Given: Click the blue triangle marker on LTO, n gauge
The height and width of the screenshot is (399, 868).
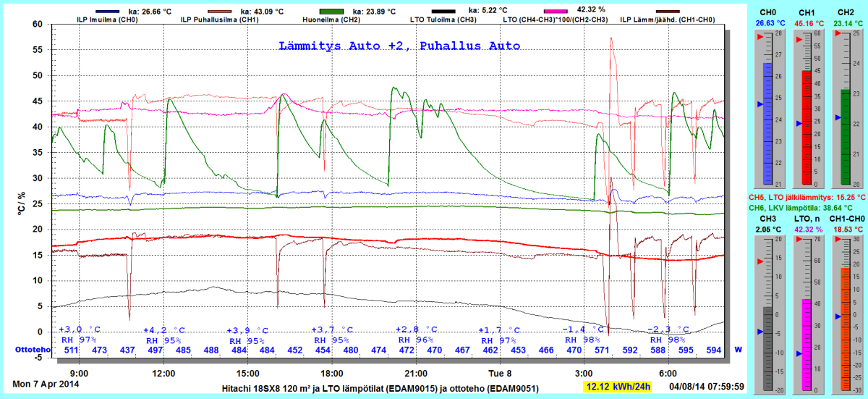Looking at the screenshot, I should tap(799, 353).
